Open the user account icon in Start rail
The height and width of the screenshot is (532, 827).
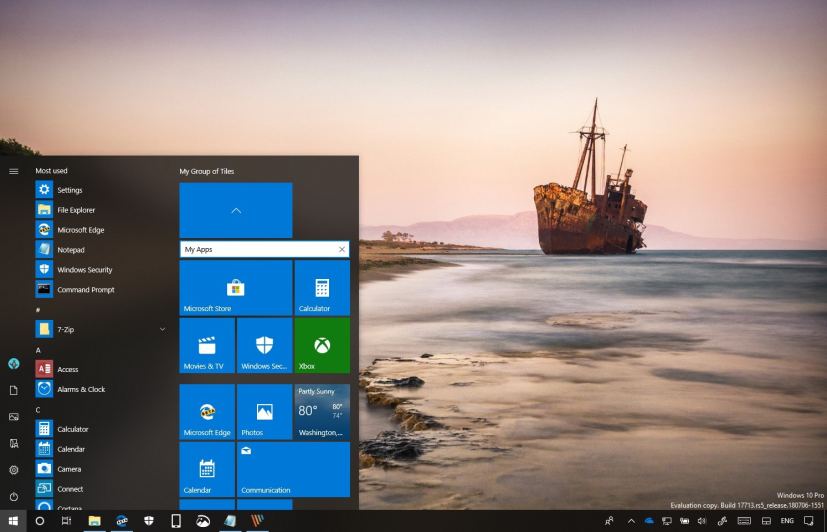pos(14,363)
